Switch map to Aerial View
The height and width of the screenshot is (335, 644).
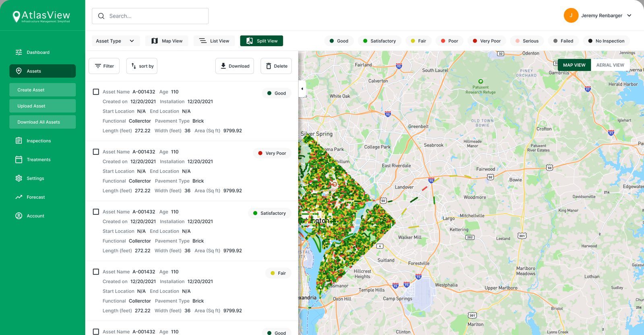tap(610, 65)
